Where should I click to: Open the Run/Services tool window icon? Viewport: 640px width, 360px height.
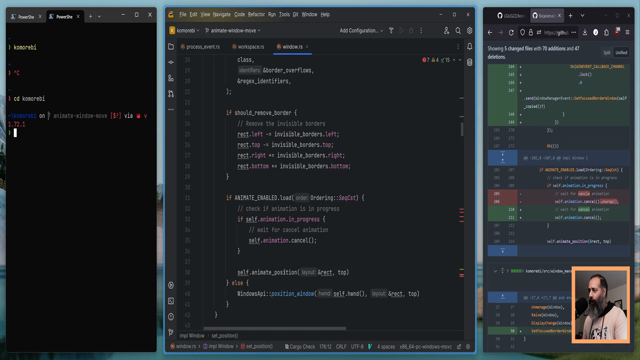[171, 285]
